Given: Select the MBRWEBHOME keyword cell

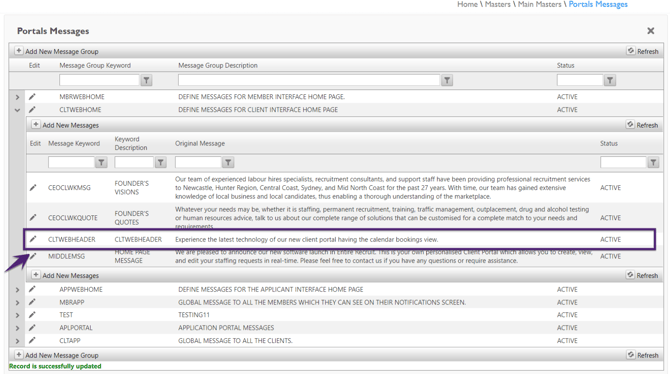Looking at the screenshot, I should 82,97.
